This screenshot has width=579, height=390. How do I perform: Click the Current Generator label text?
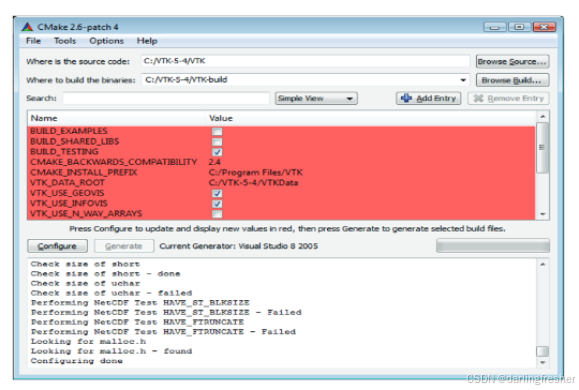[239, 246]
